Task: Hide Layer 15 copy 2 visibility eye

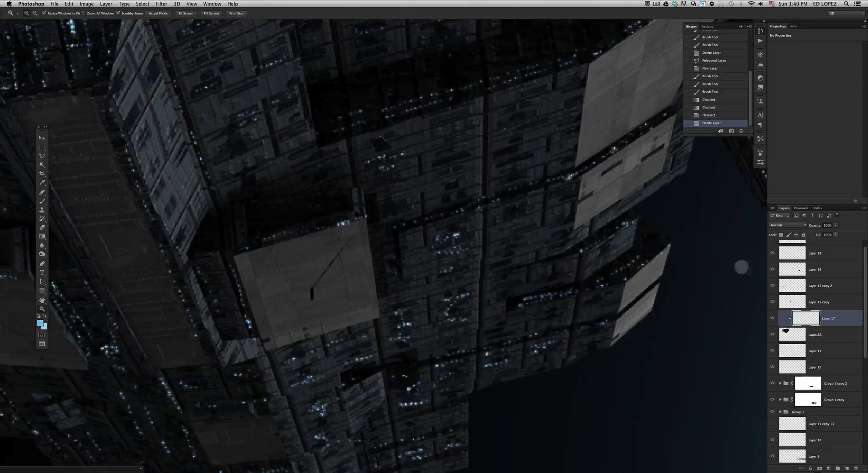Action: pyautogui.click(x=772, y=286)
